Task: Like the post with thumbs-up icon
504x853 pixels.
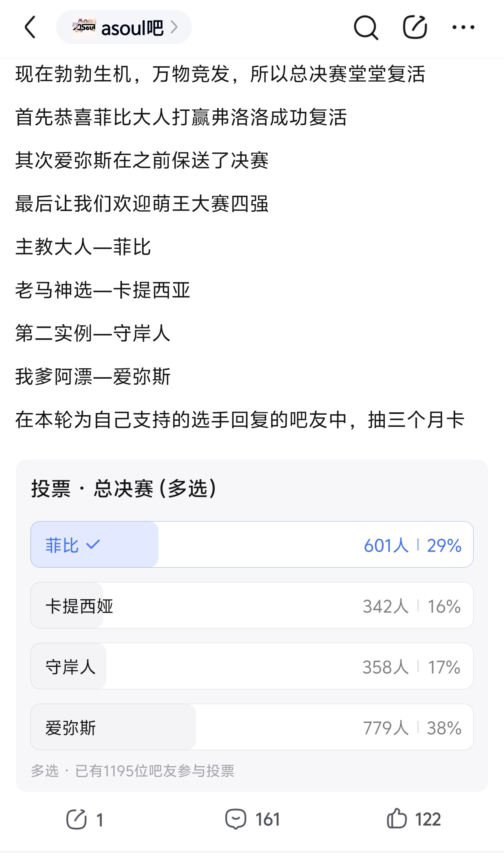Action: click(397, 819)
